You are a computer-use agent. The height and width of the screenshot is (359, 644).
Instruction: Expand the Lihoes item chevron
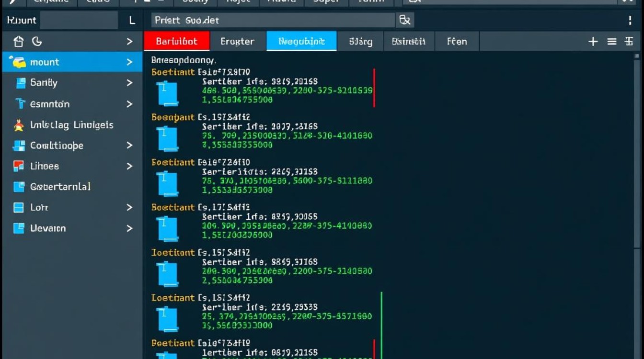pyautogui.click(x=129, y=166)
